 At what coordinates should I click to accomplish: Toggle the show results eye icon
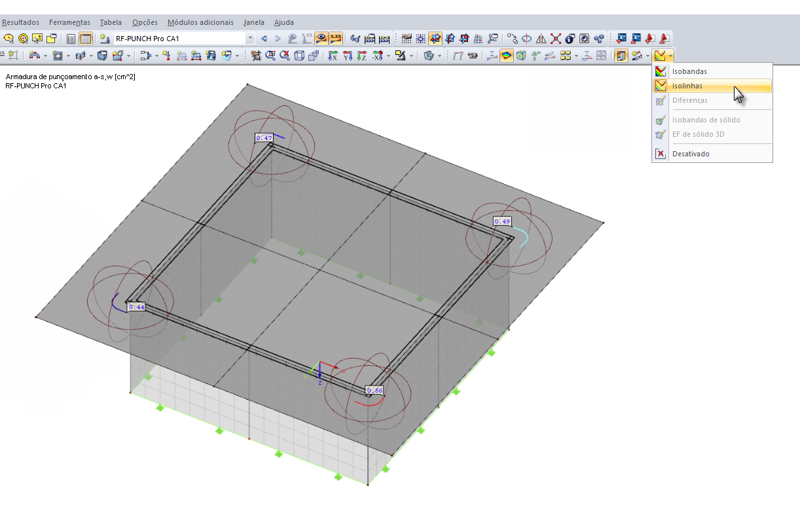(x=321, y=39)
